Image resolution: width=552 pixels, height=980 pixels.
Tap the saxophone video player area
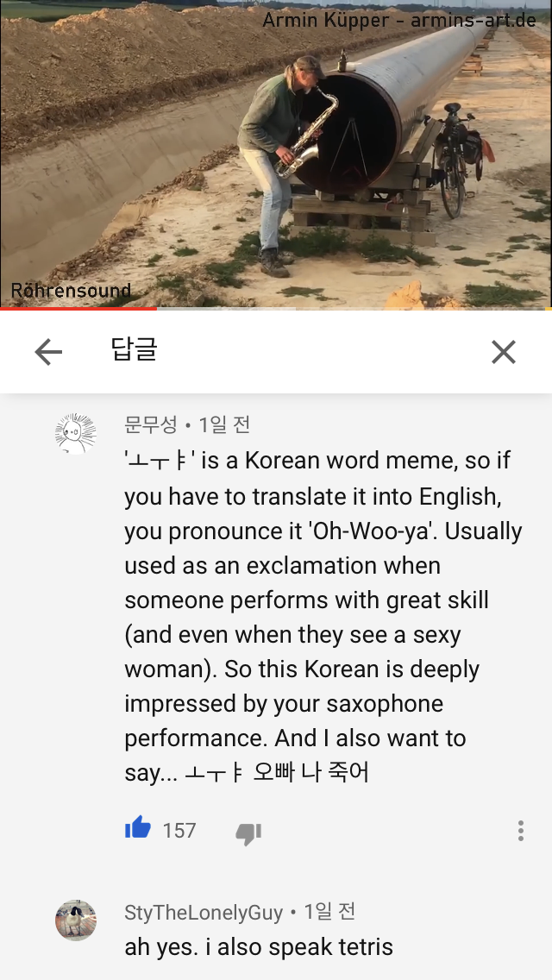coord(276,154)
